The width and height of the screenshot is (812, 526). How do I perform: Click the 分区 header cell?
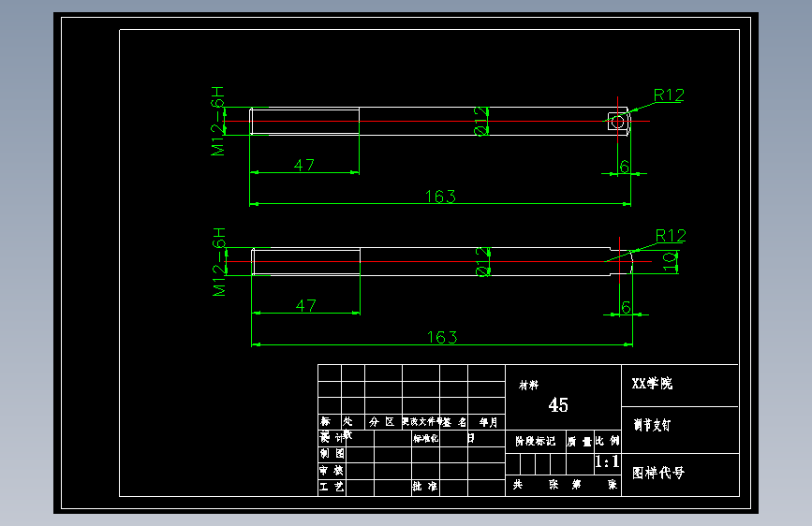382,422
